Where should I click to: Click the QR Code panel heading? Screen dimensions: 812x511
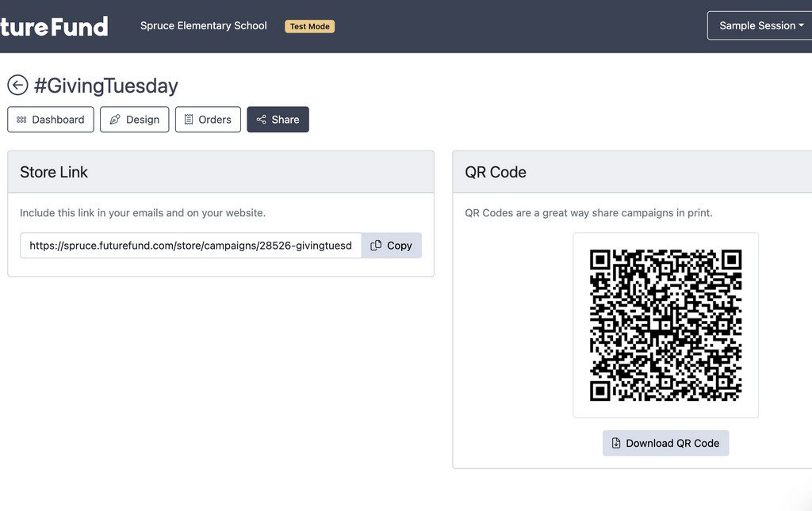(496, 172)
